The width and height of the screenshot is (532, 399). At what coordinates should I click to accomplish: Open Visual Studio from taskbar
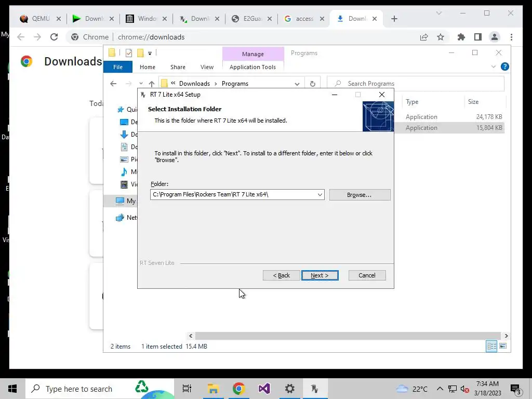[x=264, y=389]
